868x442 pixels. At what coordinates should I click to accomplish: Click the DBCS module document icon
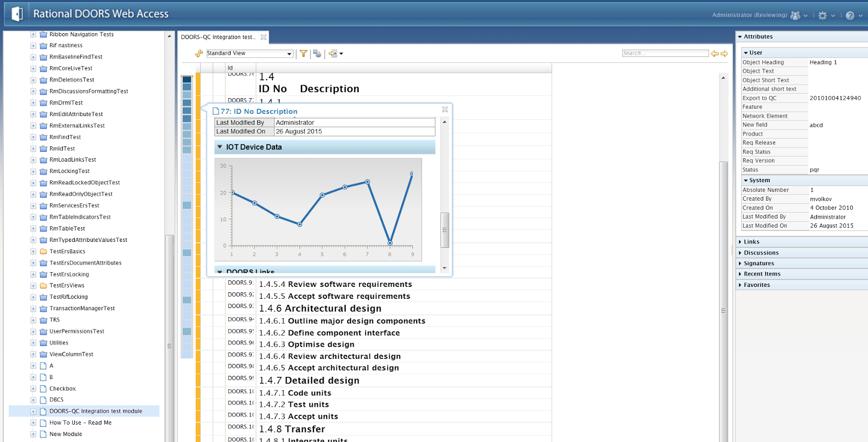43,400
